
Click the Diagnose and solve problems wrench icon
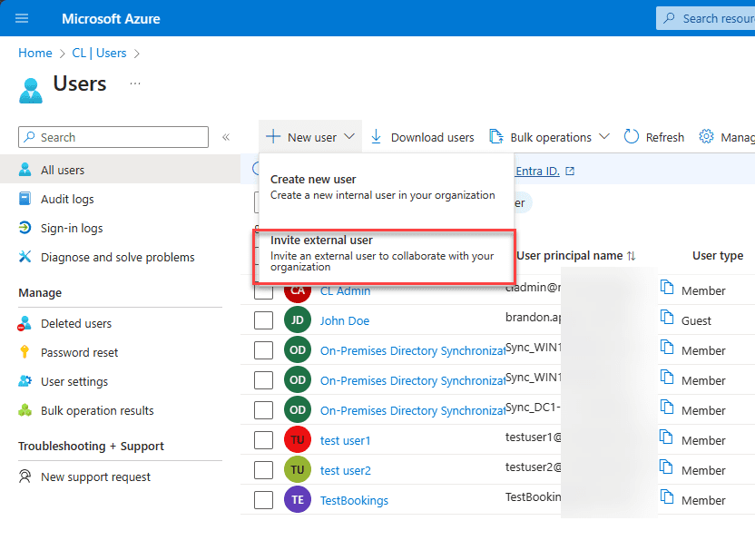click(x=25, y=257)
